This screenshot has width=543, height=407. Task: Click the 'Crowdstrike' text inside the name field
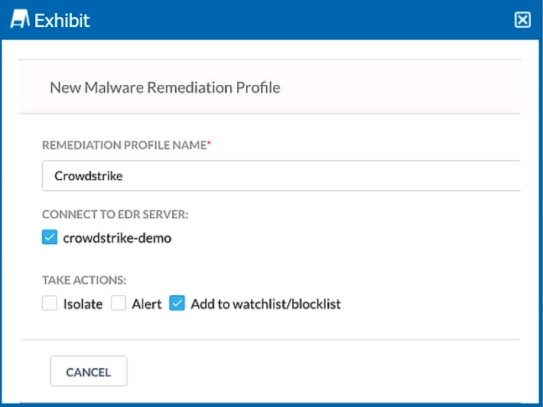tap(89, 176)
